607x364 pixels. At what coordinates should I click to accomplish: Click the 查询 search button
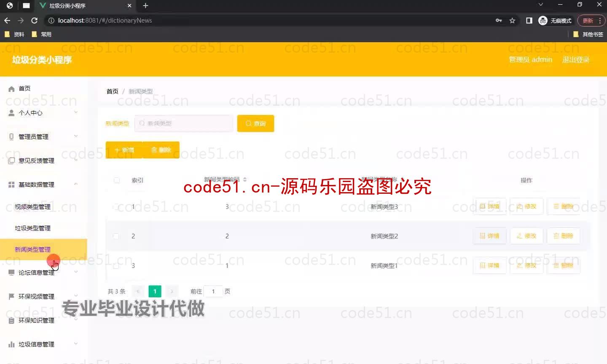(x=256, y=123)
